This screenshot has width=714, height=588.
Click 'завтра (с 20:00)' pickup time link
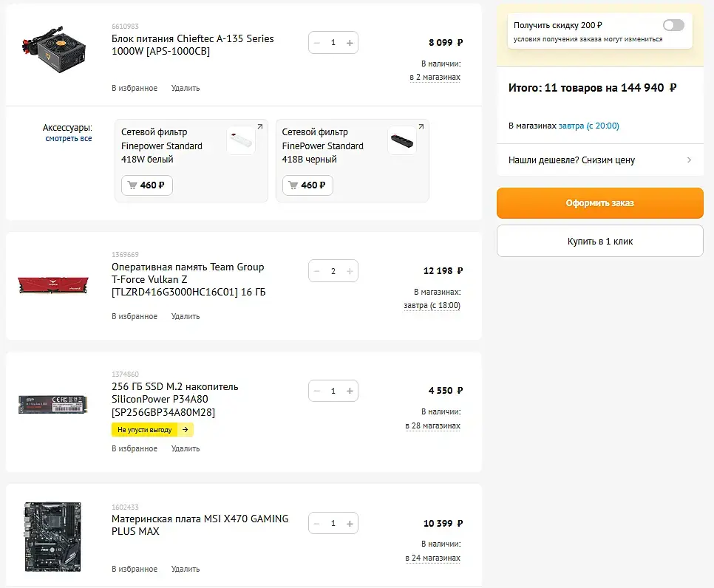(588, 126)
